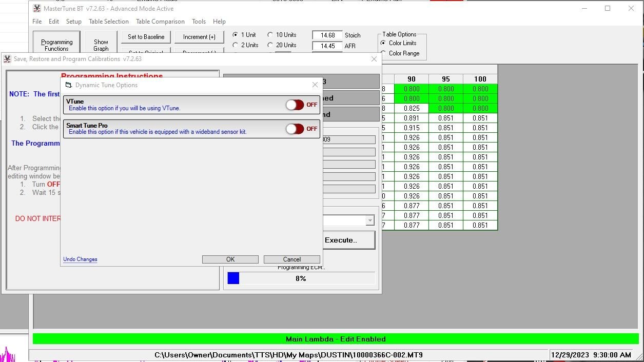Click the Undo Changes link
The image size is (644, 362).
80,259
